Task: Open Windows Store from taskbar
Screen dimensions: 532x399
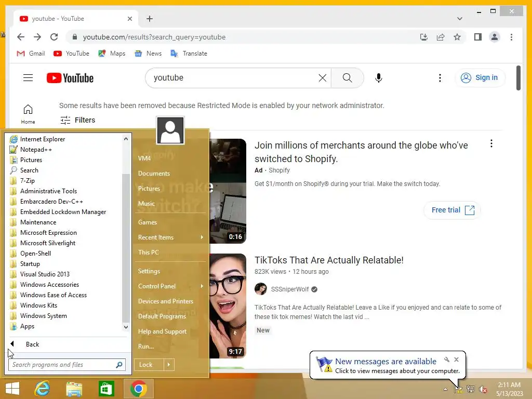Action: click(x=106, y=389)
